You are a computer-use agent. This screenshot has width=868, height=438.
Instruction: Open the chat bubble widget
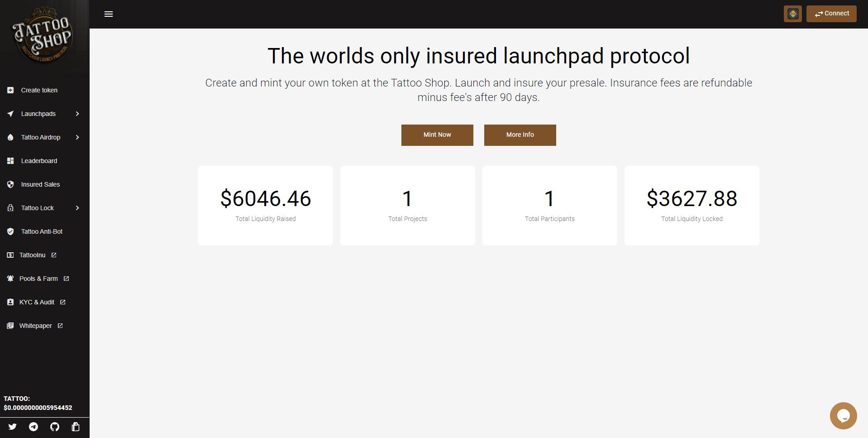click(x=843, y=415)
